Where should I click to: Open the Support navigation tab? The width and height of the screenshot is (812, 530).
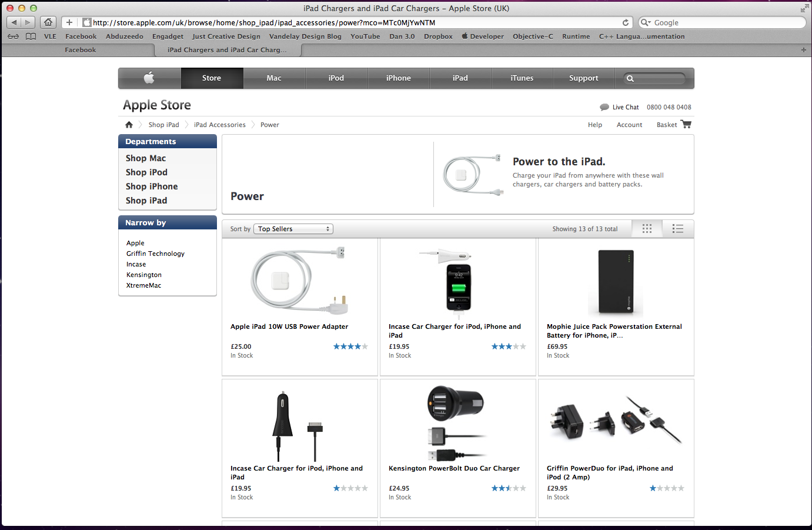(584, 78)
